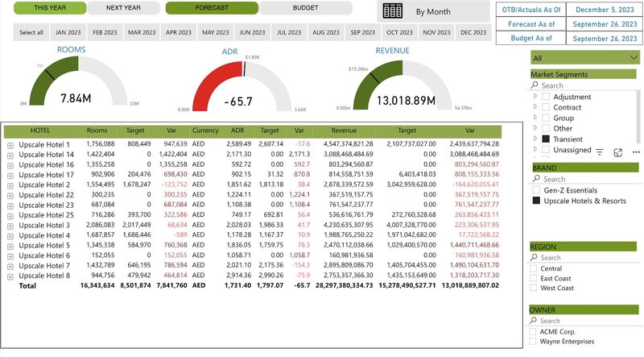Viewport: 644px width, 357px height.
Task: Filter by DEC 2023
Action: click(x=473, y=32)
